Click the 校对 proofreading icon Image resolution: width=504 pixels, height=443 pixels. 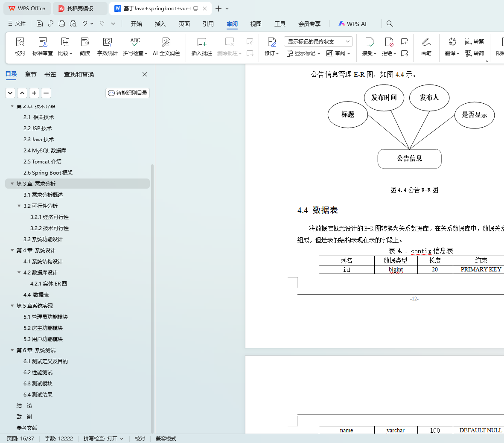20,46
